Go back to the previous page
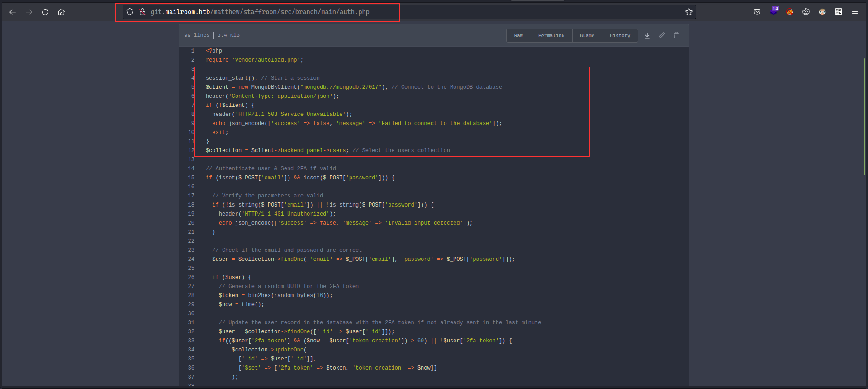 pyautogui.click(x=13, y=12)
